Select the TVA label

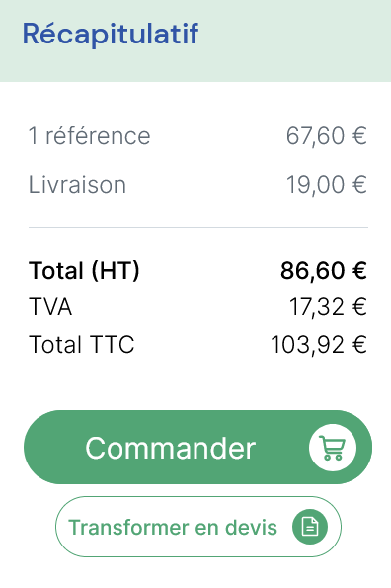[50, 307]
